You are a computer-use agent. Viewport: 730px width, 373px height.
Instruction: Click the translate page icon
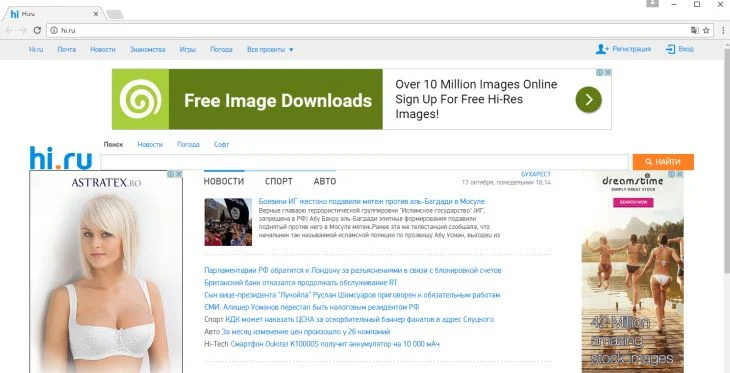[695, 30]
